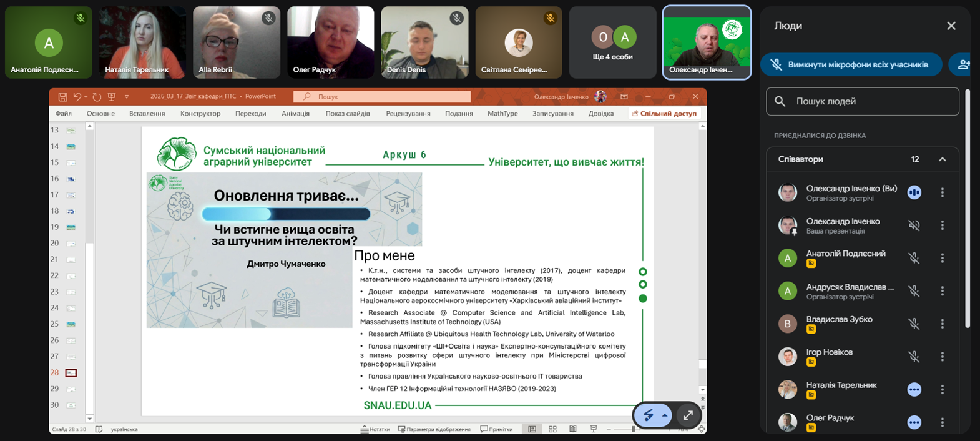The width and height of the screenshot is (980, 441).
Task: Toggle microphone for Владислав Зубко
Action: tap(914, 324)
